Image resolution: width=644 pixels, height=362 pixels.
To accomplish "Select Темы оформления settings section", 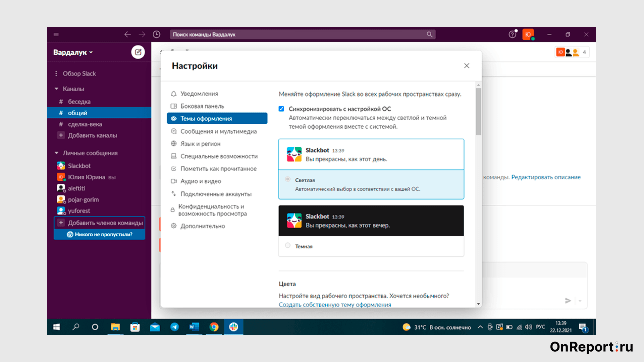I will click(217, 118).
